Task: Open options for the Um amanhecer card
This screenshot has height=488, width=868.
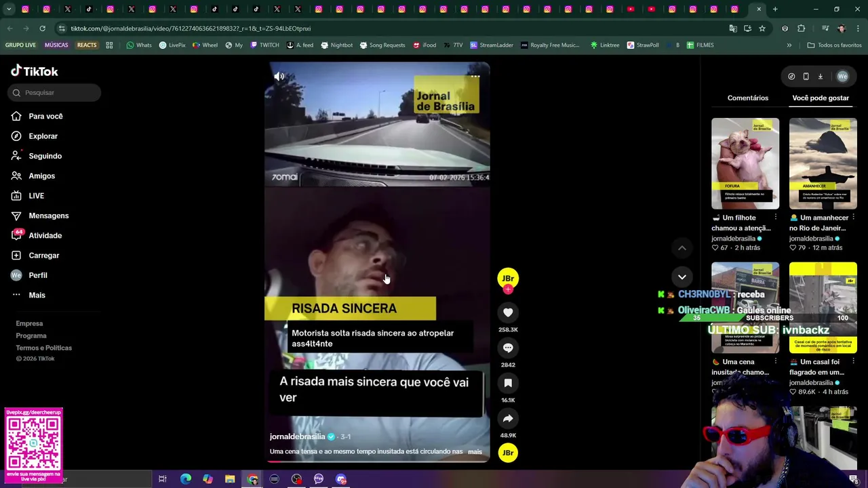Action: pos(853,218)
